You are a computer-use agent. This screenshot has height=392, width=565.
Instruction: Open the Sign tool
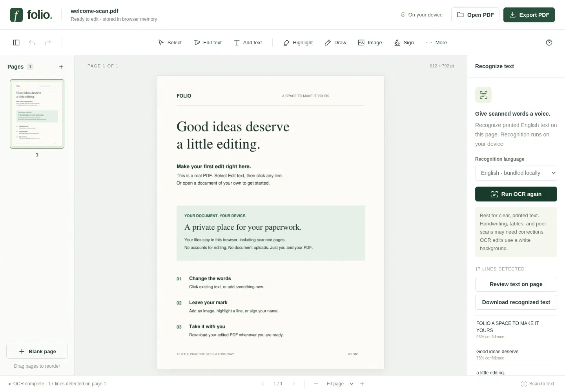pos(404,42)
